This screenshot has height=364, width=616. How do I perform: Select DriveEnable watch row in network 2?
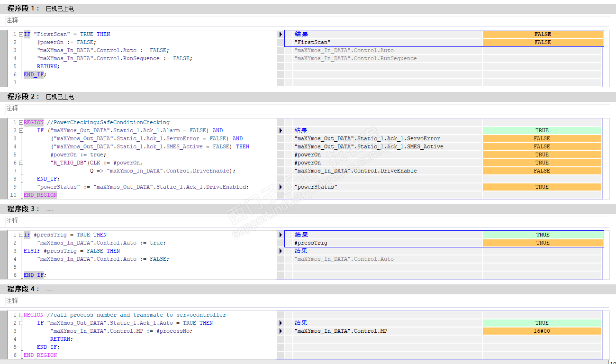pyautogui.click(x=355, y=171)
